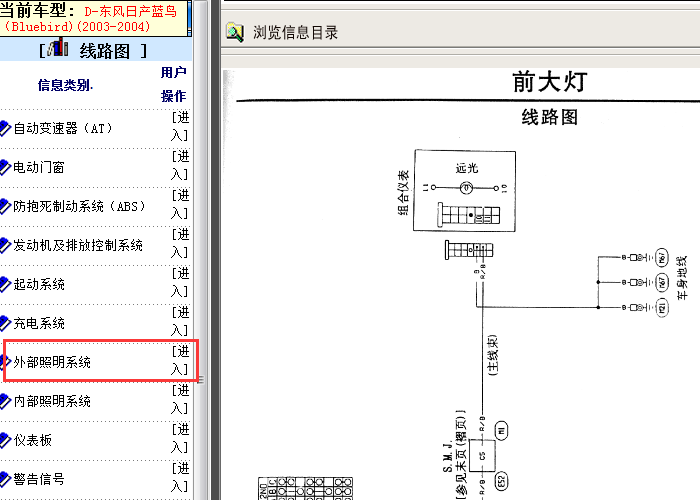Click the books icon beside 线路图
This screenshot has height=500, width=700.
coord(58,48)
